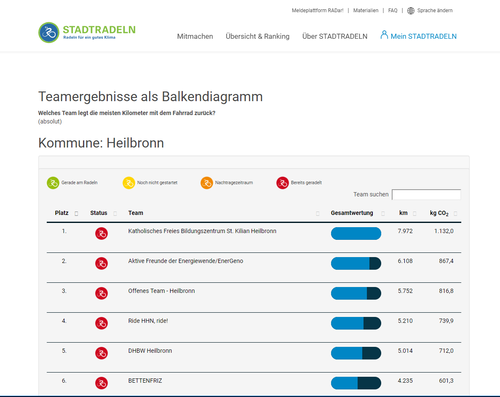Click the yellow Noch nicht gestartet legend icon
The width and height of the screenshot is (500, 397).
pyautogui.click(x=129, y=183)
